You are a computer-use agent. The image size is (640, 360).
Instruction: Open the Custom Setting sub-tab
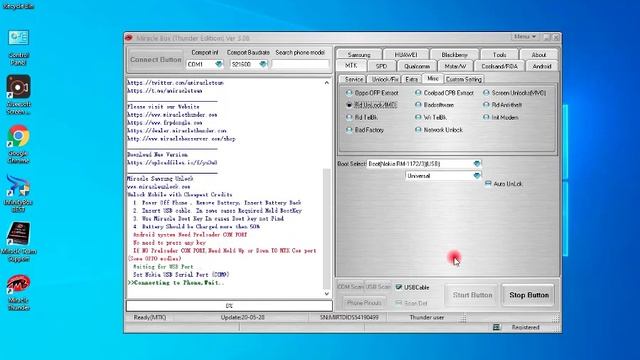(464, 79)
